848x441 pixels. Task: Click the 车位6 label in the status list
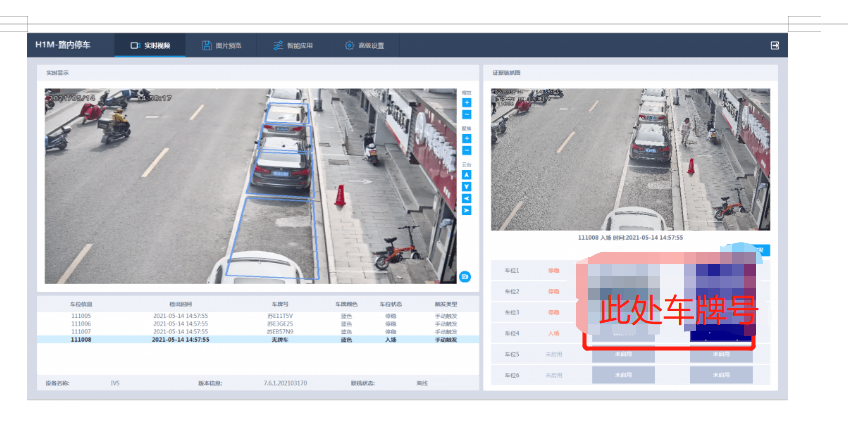pyautogui.click(x=512, y=375)
